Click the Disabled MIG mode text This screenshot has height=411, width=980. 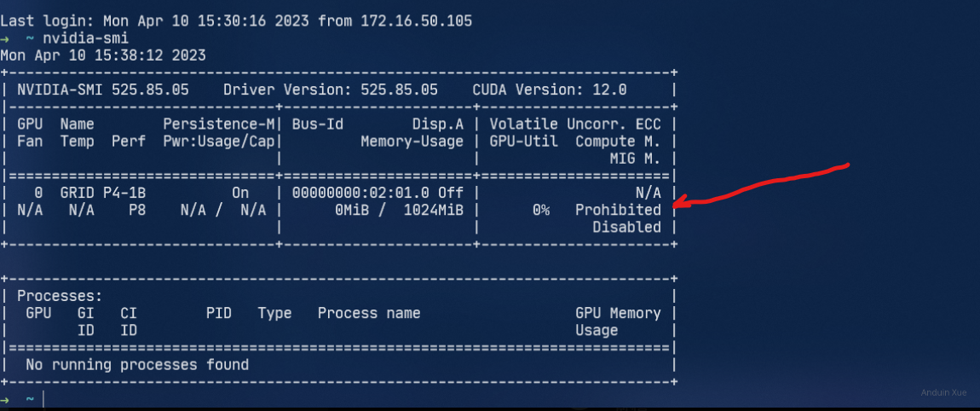(x=626, y=227)
